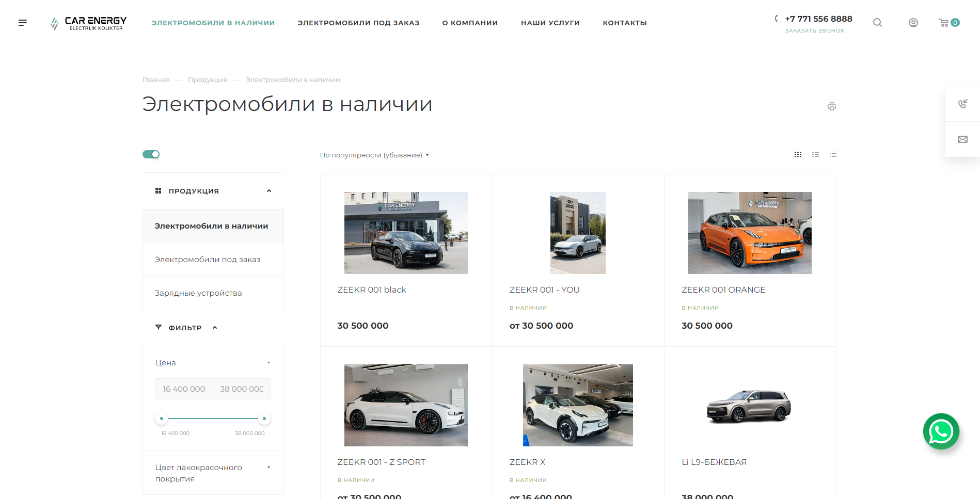Expand Цвет лакокрасочного покрытия filter
980x499 pixels.
click(x=268, y=468)
